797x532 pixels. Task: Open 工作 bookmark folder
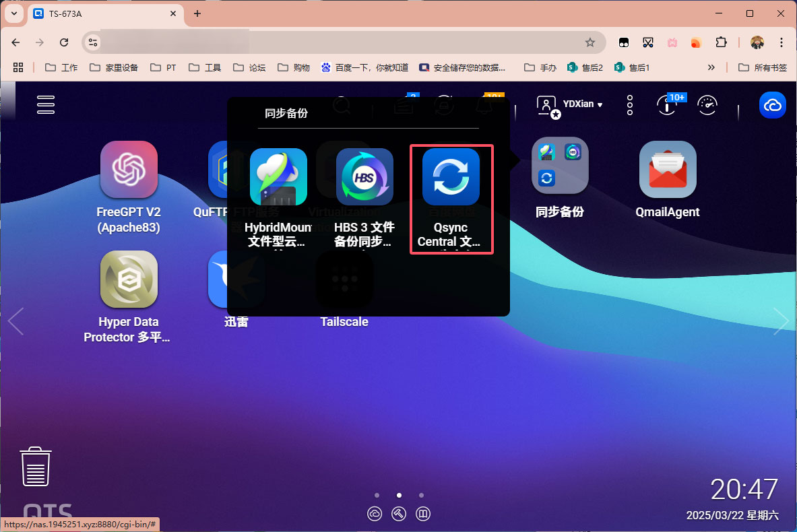pyautogui.click(x=61, y=67)
